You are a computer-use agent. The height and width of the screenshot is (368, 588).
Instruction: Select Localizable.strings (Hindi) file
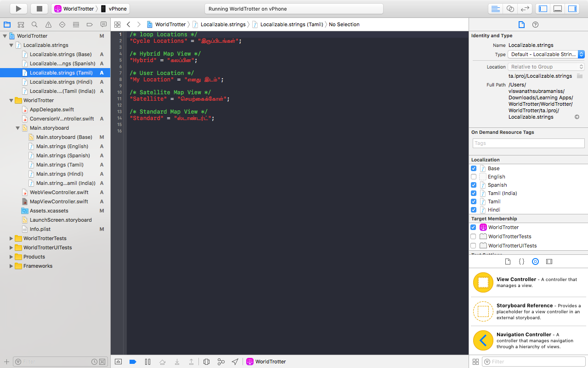tap(61, 82)
